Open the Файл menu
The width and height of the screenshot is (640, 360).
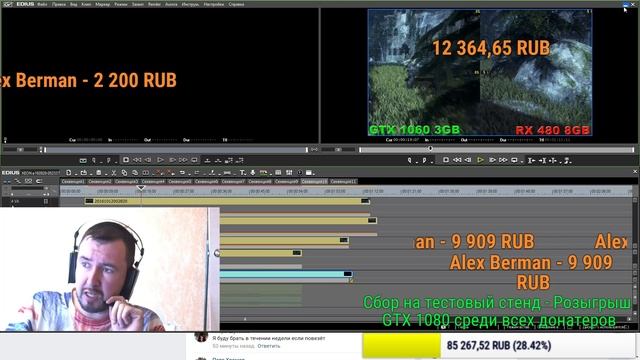(42, 4)
